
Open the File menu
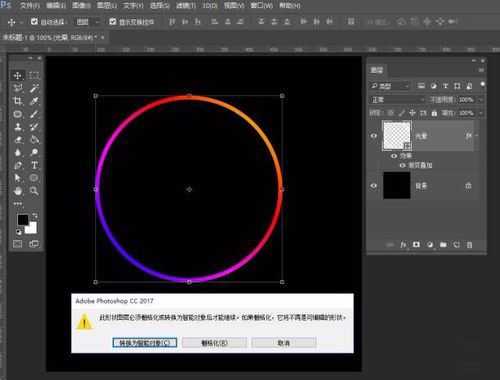(x=30, y=5)
